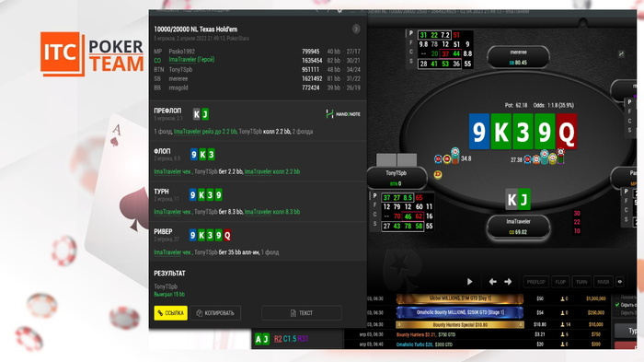Click the Копировать copy button
This screenshot has width=644, height=362.
[x=215, y=313]
